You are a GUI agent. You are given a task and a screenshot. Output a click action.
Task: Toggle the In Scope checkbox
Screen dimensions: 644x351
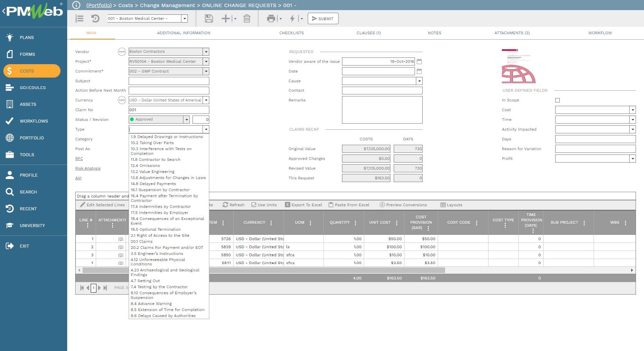coord(558,100)
